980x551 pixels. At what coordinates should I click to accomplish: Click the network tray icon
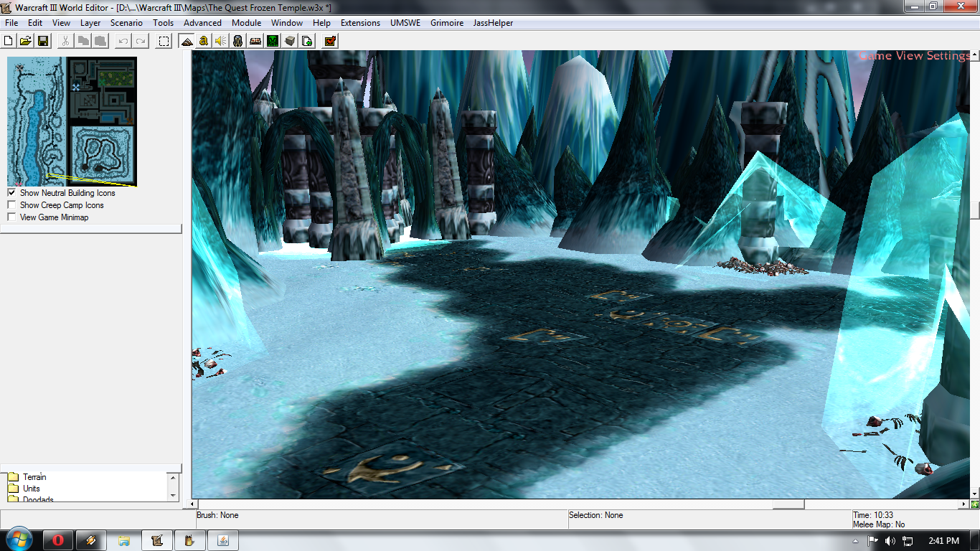point(908,540)
